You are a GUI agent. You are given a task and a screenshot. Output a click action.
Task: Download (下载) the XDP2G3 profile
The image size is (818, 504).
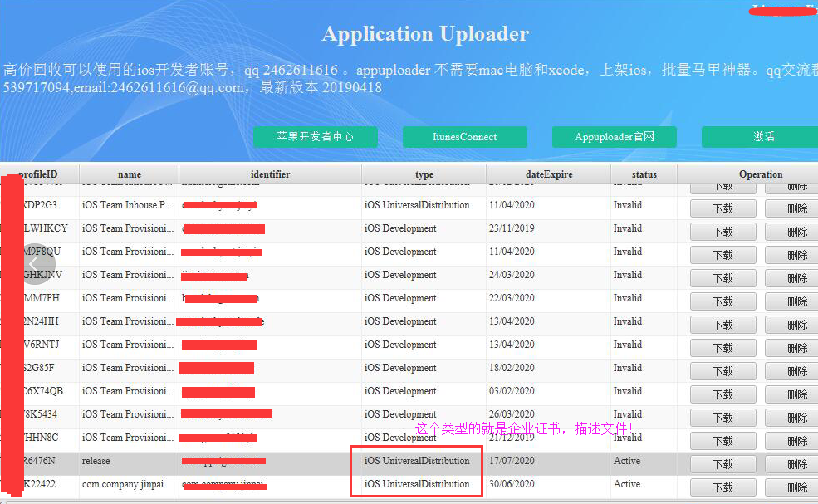tap(723, 208)
